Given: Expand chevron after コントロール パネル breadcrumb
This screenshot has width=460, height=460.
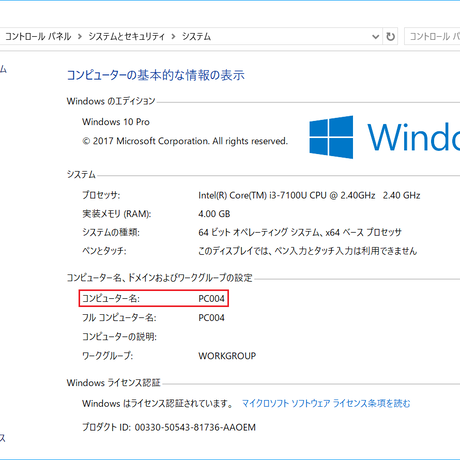Looking at the screenshot, I should click(80, 37).
